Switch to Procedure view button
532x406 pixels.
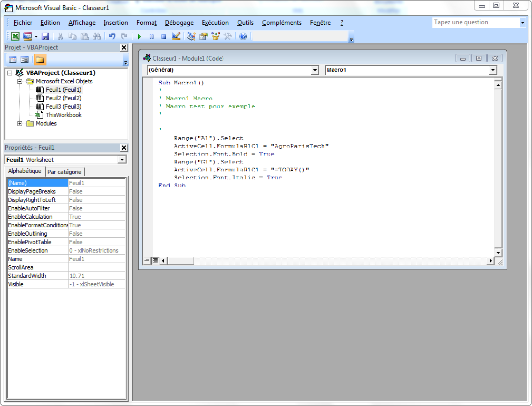pyautogui.click(x=147, y=260)
